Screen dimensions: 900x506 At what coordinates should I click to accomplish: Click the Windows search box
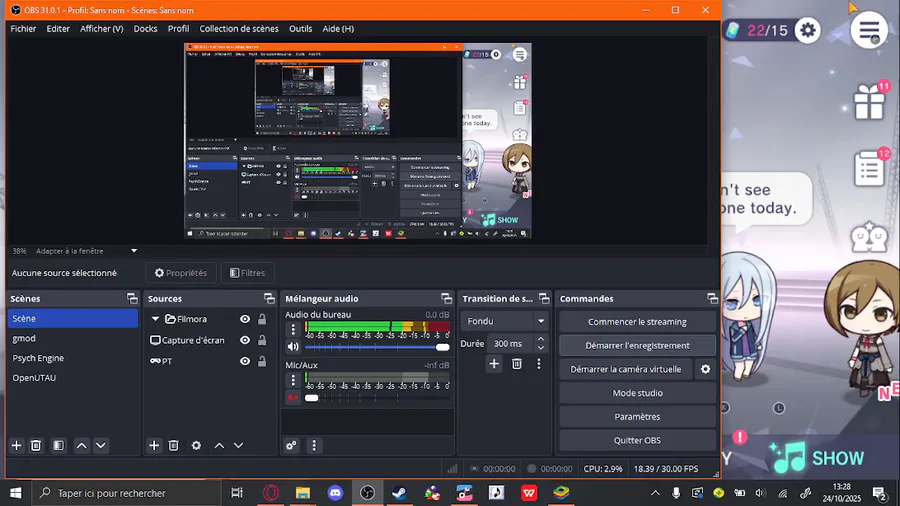pyautogui.click(x=126, y=493)
